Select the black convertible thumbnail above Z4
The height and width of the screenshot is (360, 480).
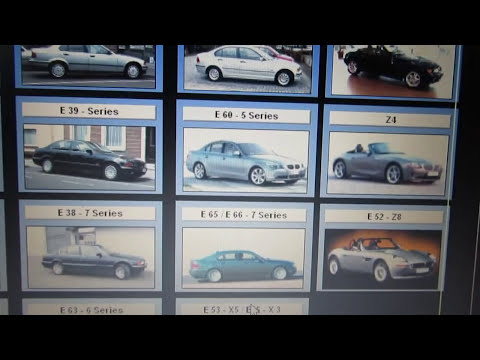pyautogui.click(x=393, y=71)
